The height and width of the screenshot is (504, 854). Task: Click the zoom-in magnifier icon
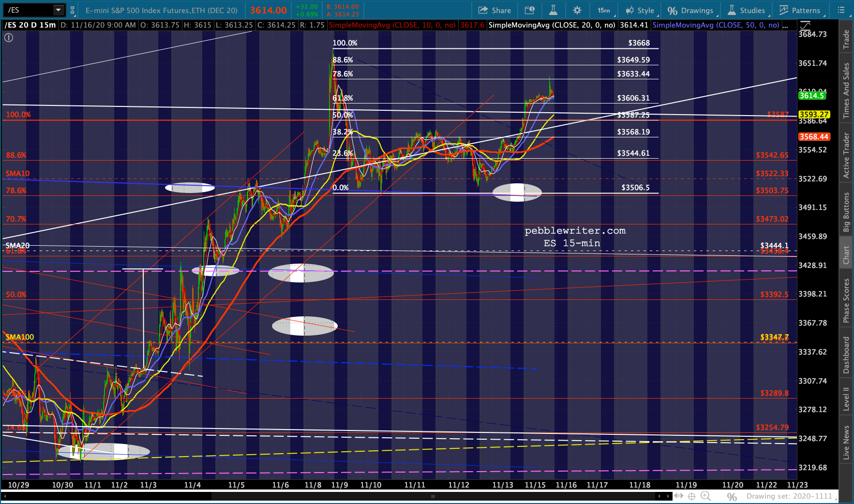tap(706, 496)
